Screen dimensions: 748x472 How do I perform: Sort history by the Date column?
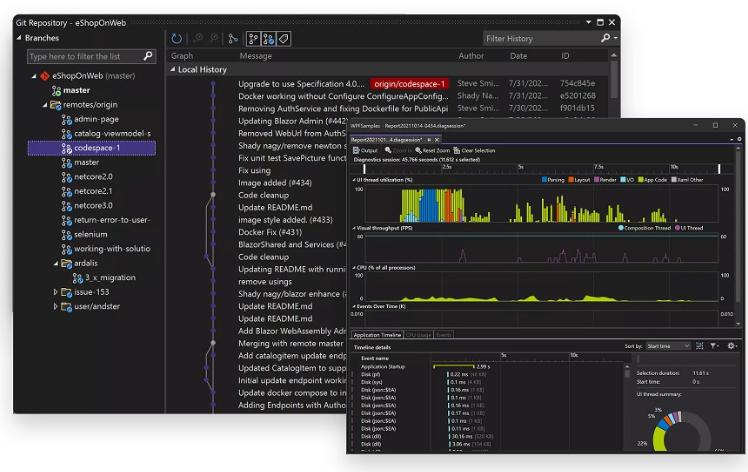[x=519, y=56]
